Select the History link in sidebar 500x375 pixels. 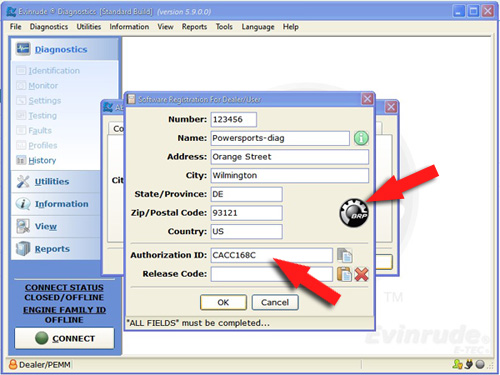click(42, 160)
